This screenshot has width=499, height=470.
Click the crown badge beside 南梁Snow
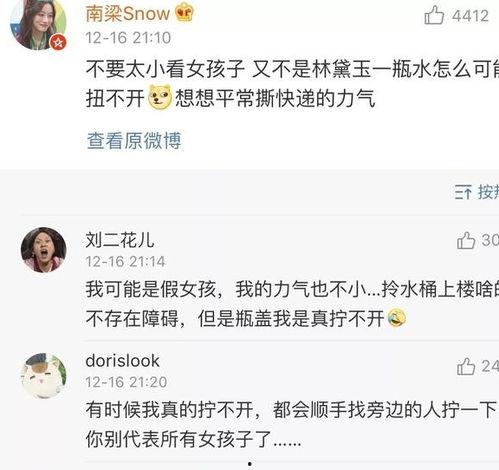[x=184, y=13]
